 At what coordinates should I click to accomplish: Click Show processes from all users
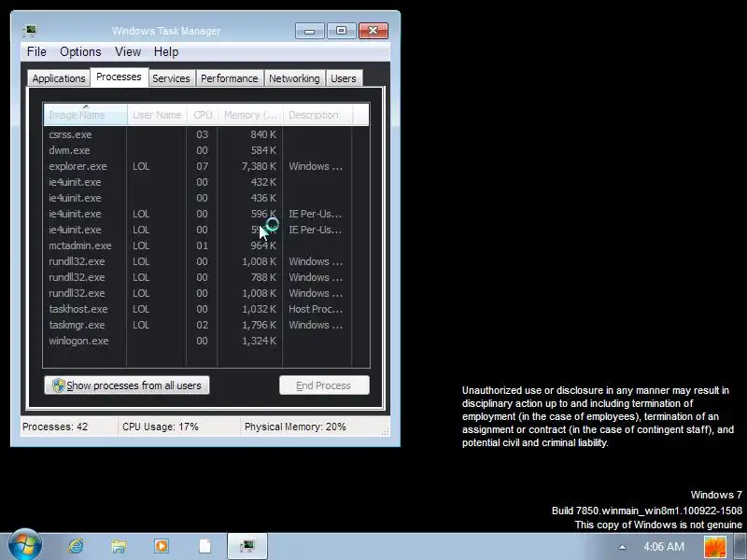pos(127,385)
